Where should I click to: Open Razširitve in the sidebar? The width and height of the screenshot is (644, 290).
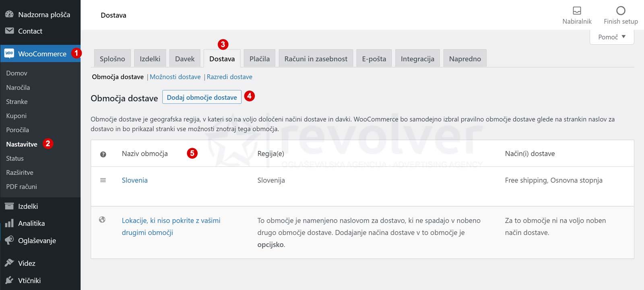tap(20, 172)
